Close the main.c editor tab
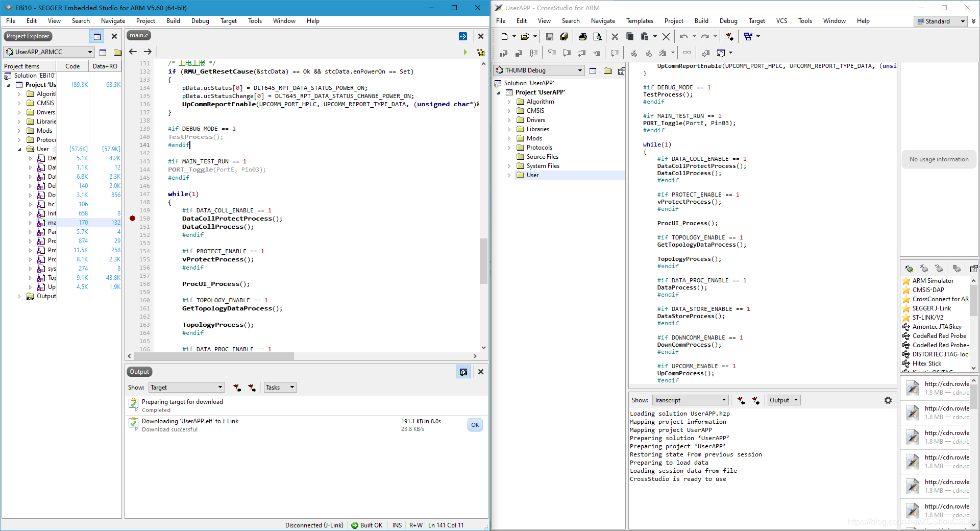The height and width of the screenshot is (531, 980). [x=481, y=36]
